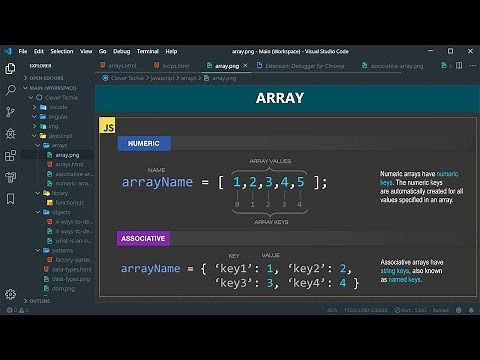This screenshot has height=360, width=480.
Task: Open the Edit menu
Action: [x=39, y=51]
